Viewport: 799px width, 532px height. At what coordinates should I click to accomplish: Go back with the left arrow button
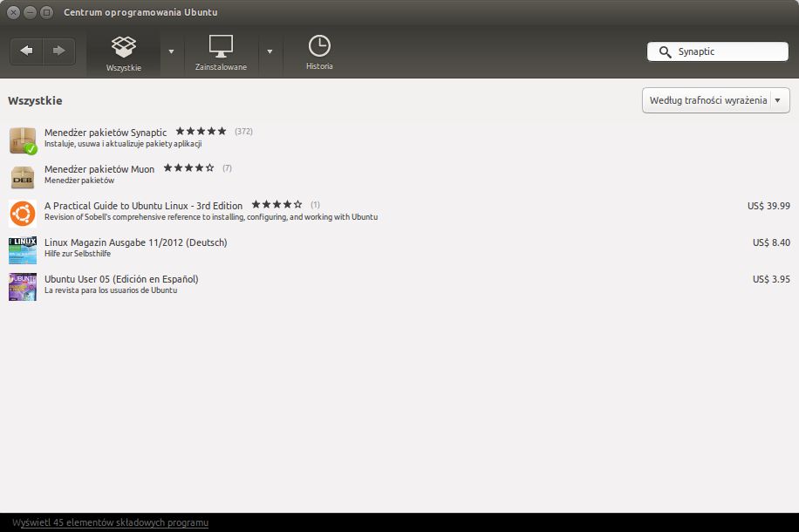26,51
